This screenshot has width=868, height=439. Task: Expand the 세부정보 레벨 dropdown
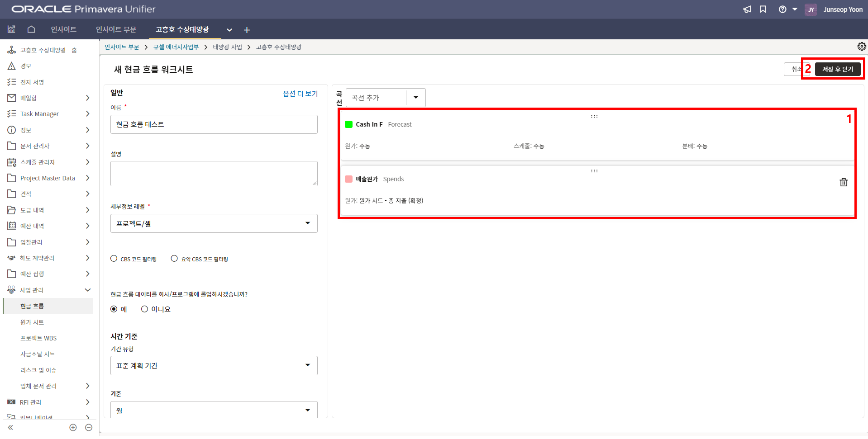pyautogui.click(x=308, y=223)
